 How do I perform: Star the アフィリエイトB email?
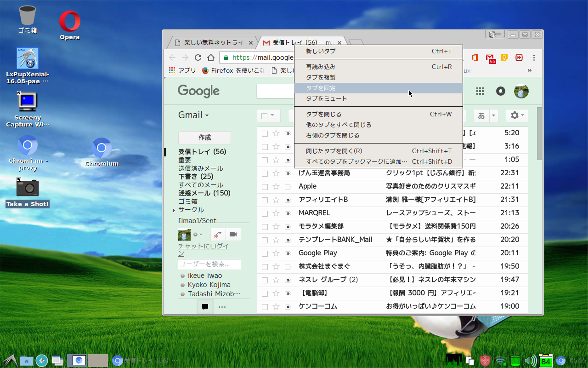tap(276, 200)
